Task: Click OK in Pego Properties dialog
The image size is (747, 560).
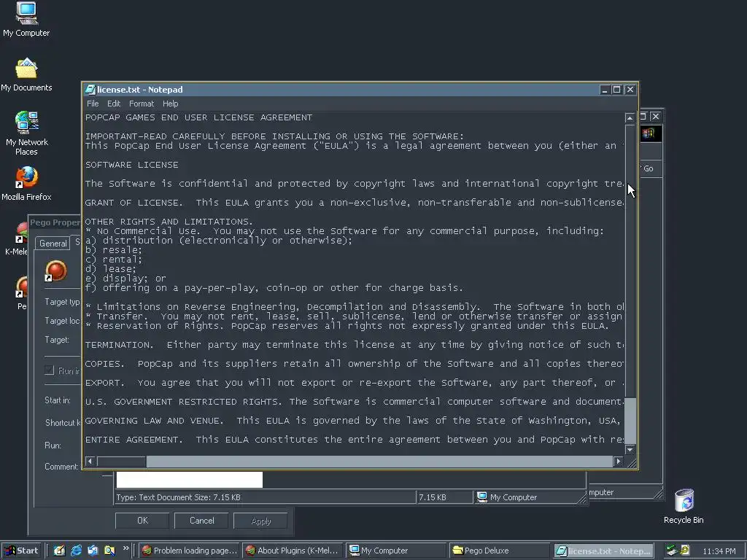Action: tap(142, 521)
